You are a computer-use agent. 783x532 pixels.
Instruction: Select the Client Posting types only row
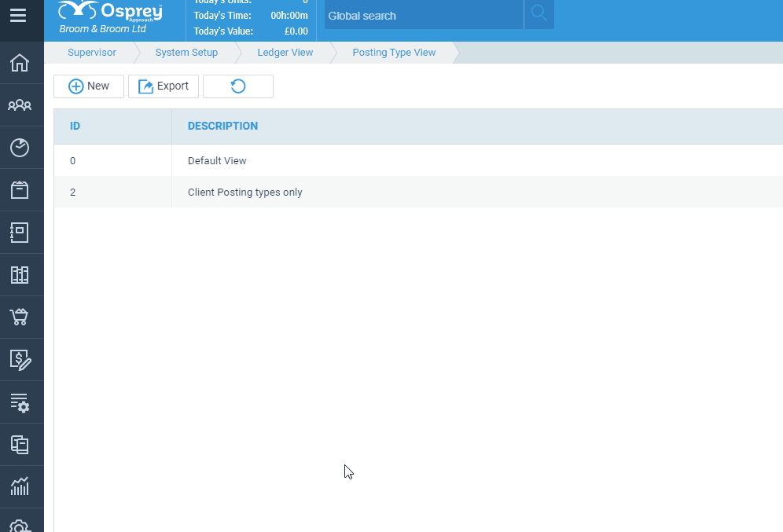click(x=418, y=193)
